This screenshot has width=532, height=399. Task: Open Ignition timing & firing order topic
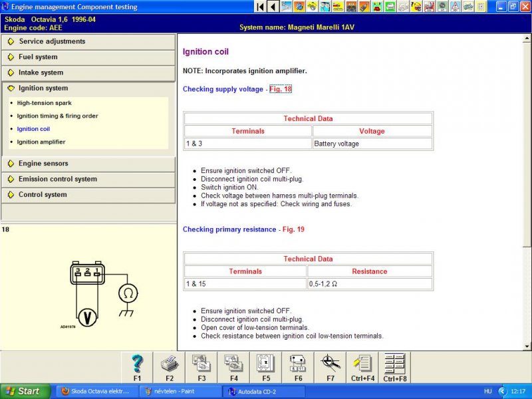(57, 116)
